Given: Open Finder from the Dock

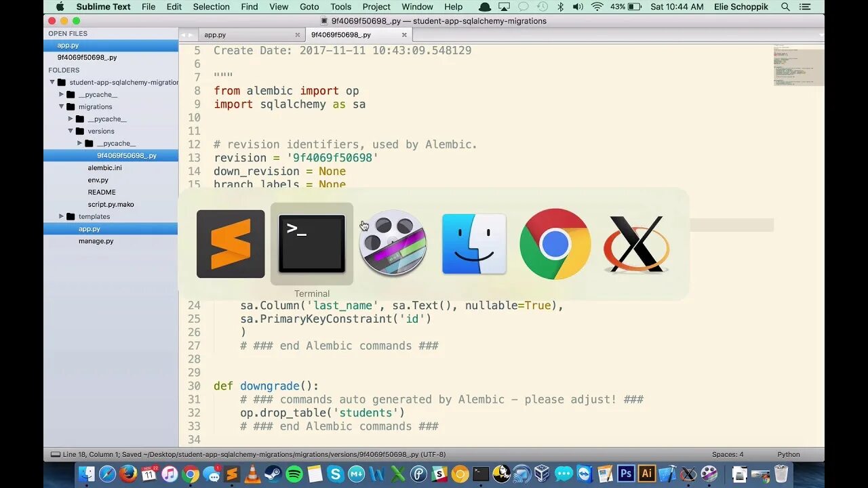Looking at the screenshot, I should point(86,474).
